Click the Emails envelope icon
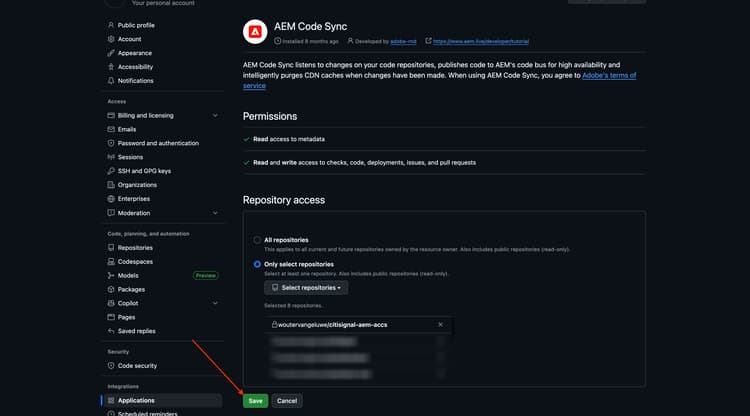The height and width of the screenshot is (416, 750). pos(111,130)
